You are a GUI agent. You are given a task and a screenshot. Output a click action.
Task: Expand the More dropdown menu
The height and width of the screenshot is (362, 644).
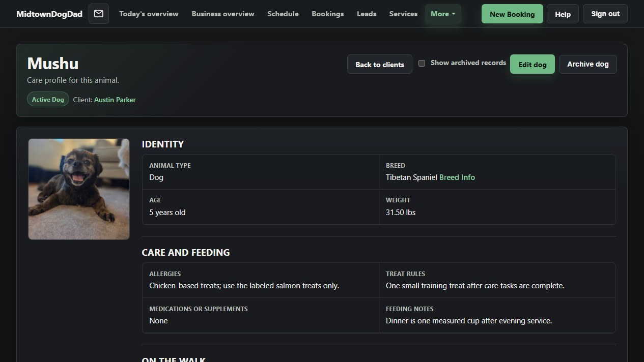click(443, 14)
